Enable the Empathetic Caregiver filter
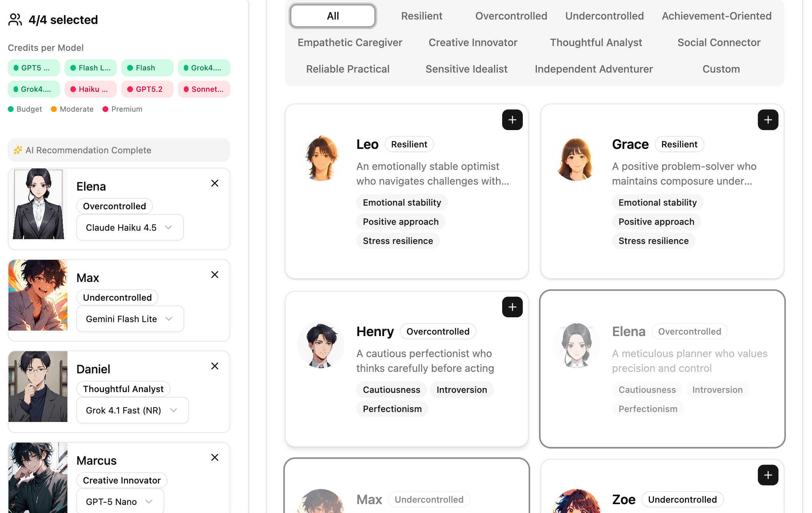812x513 pixels. coord(350,42)
